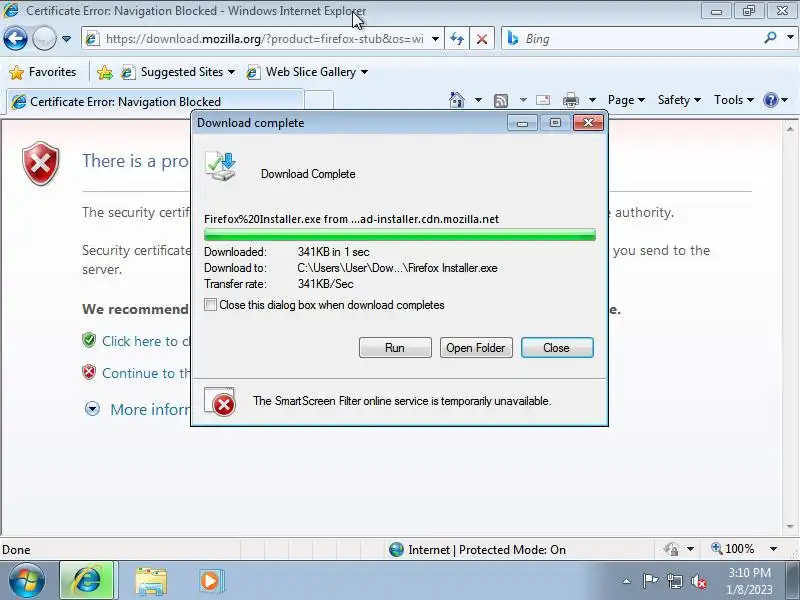This screenshot has width=800, height=600.
Task: Click the Action Center flag icon
Action: (650, 581)
